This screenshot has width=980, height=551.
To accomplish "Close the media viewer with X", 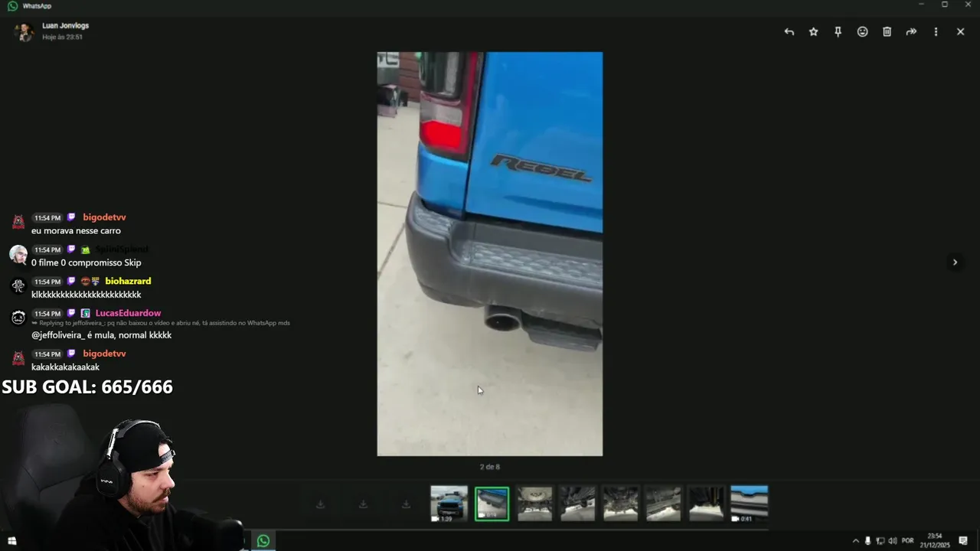I will tap(960, 31).
